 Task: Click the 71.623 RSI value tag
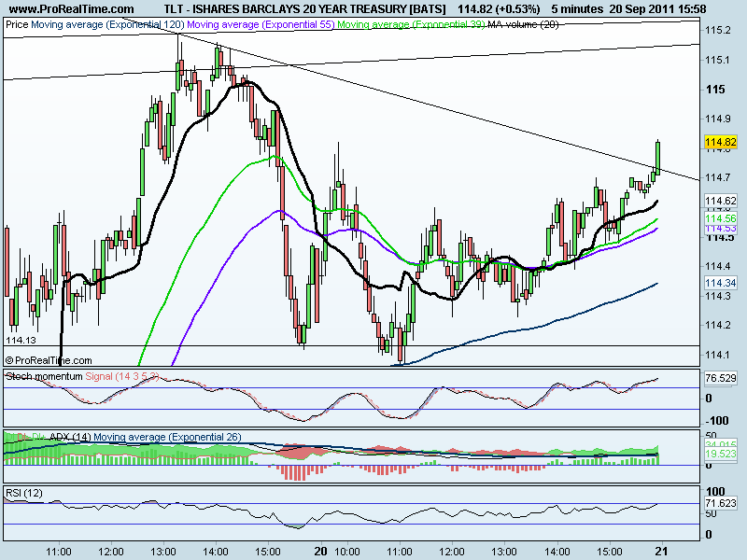[720, 503]
